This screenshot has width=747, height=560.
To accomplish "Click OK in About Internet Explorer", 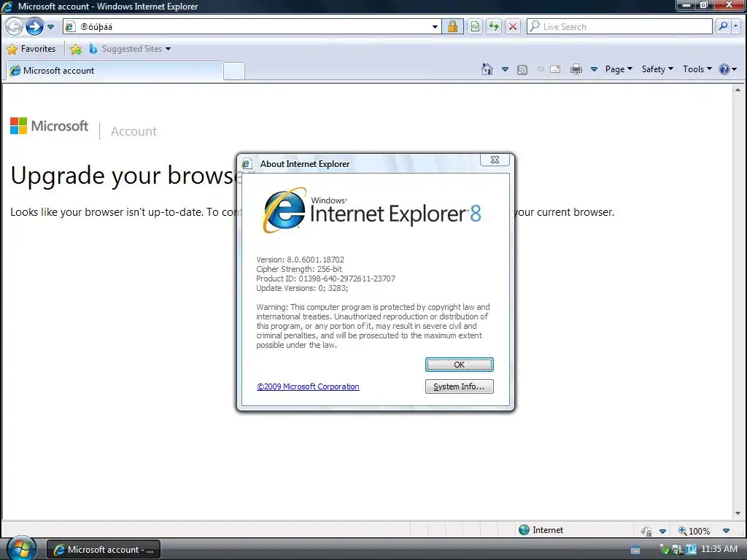I will coord(460,365).
